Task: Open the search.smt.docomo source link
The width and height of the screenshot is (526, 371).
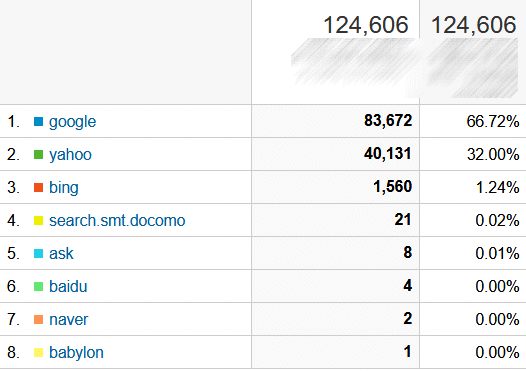Action: point(117,220)
